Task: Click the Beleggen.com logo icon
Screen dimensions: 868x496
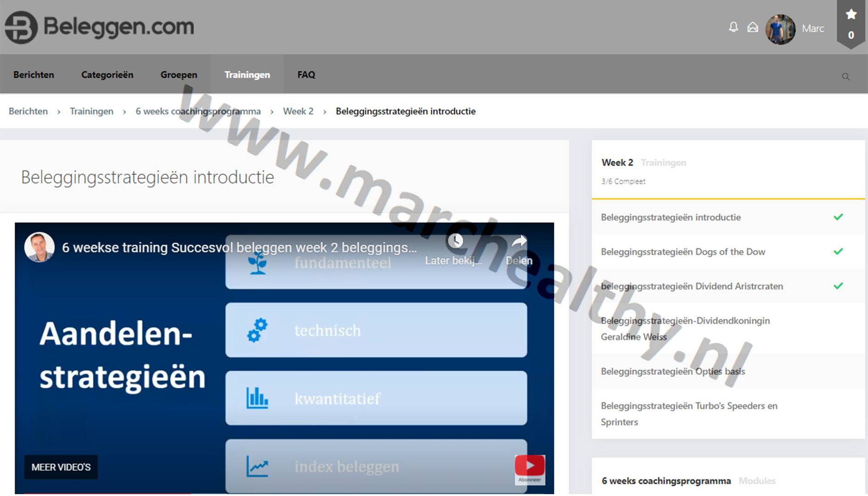Action: 21,27
